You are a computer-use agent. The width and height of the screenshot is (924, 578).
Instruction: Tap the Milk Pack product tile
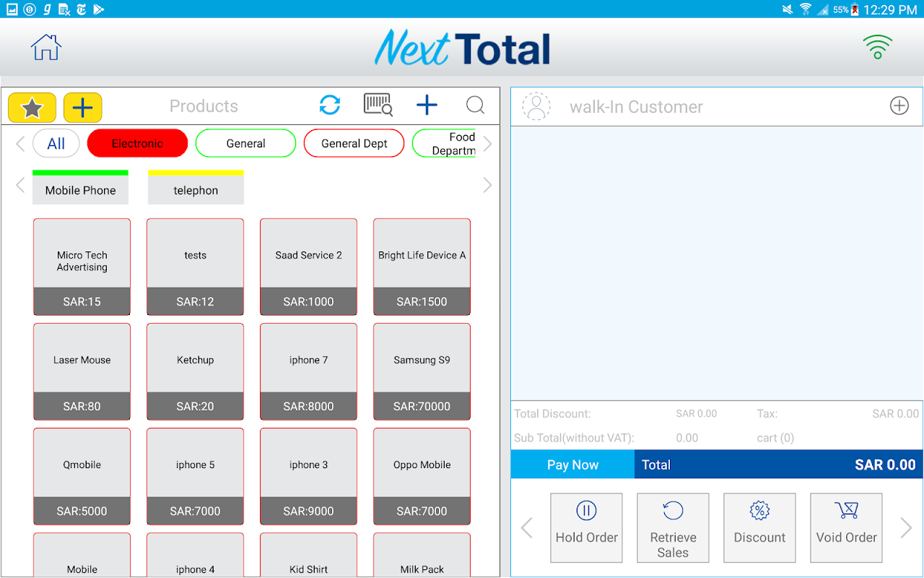click(x=422, y=555)
